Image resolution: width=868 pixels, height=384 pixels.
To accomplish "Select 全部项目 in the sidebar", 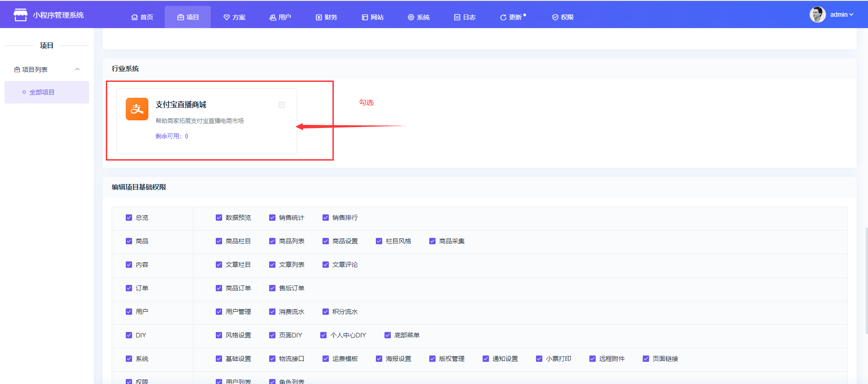I will [x=42, y=92].
